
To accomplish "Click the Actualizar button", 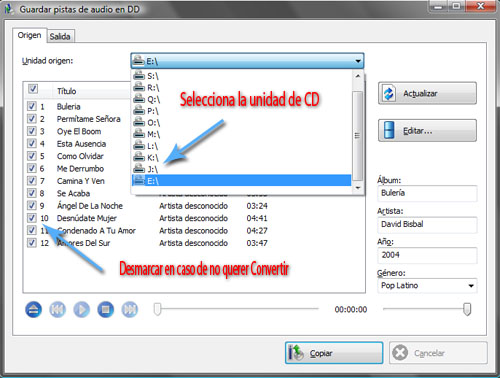I will pyautogui.click(x=427, y=93).
